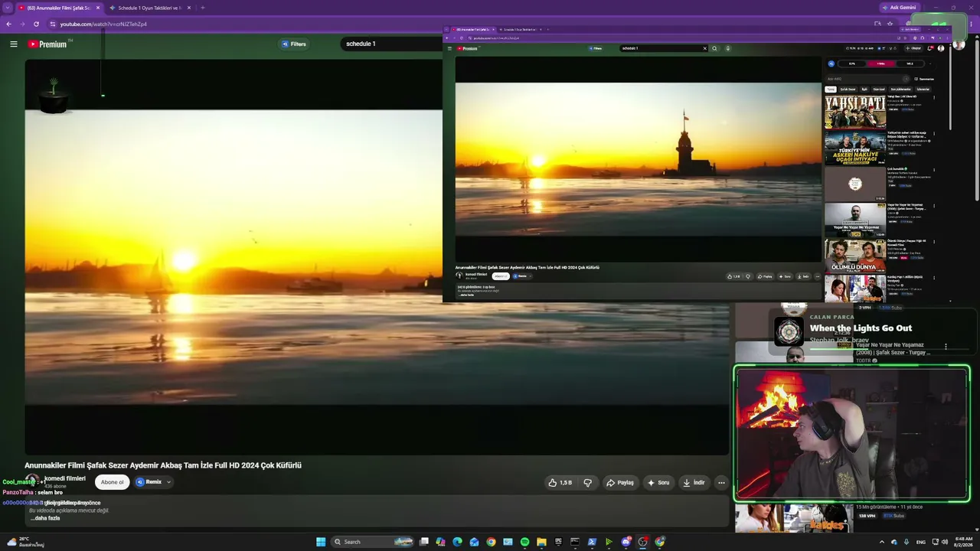Open the Ölümlü Dünya thumbnail in the inset
Viewport: 980px width, 551px height.
pos(854,256)
